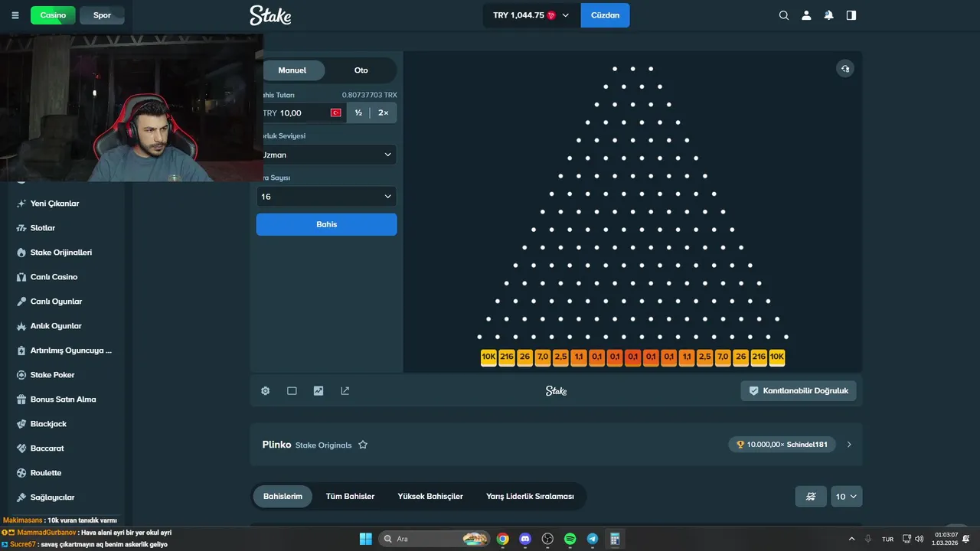980x551 pixels.
Task: Open the user profile icon
Action: tap(806, 15)
